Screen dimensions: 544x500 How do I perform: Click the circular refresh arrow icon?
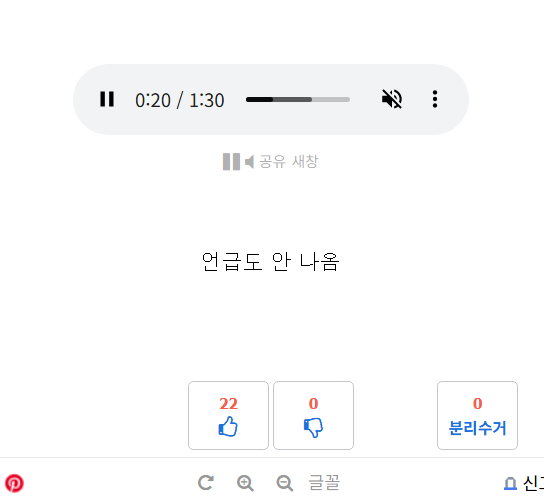click(206, 483)
